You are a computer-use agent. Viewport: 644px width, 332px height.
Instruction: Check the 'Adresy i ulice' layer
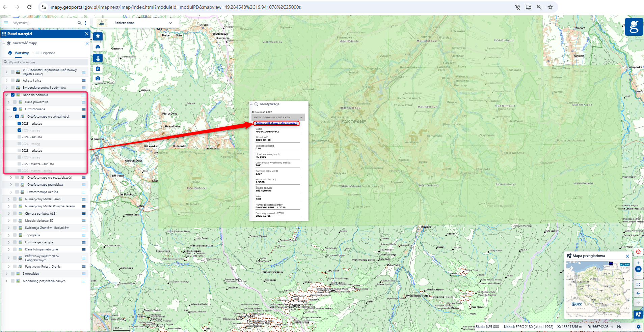coord(13,81)
